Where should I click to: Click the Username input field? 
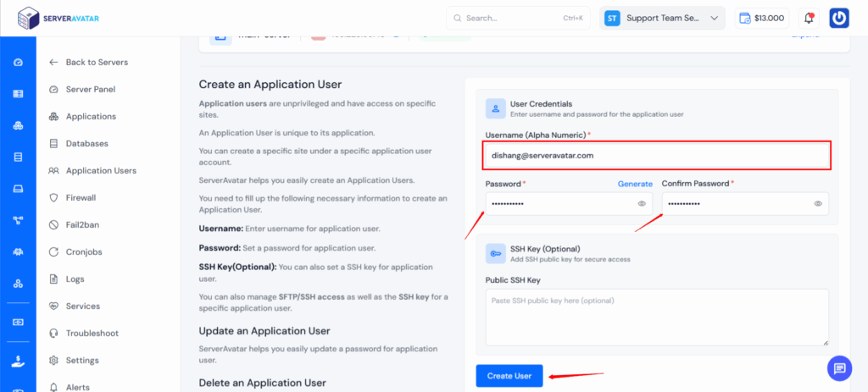coord(657,156)
